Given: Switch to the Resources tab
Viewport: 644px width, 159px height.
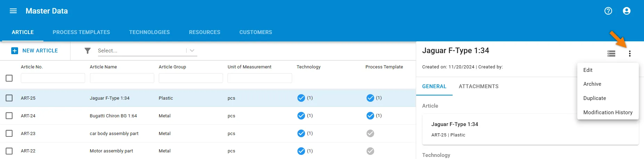Looking at the screenshot, I should coord(205,32).
